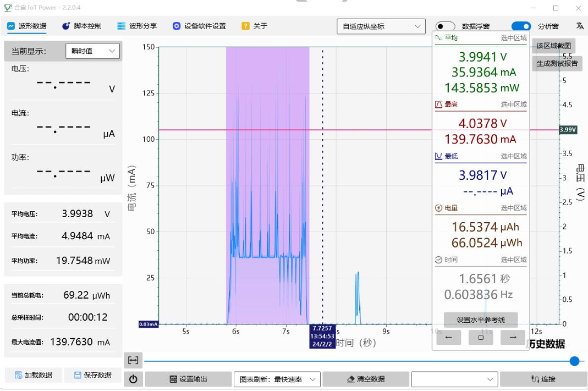
Task: Toggle the 数据浮窗 switch
Action: (x=445, y=26)
